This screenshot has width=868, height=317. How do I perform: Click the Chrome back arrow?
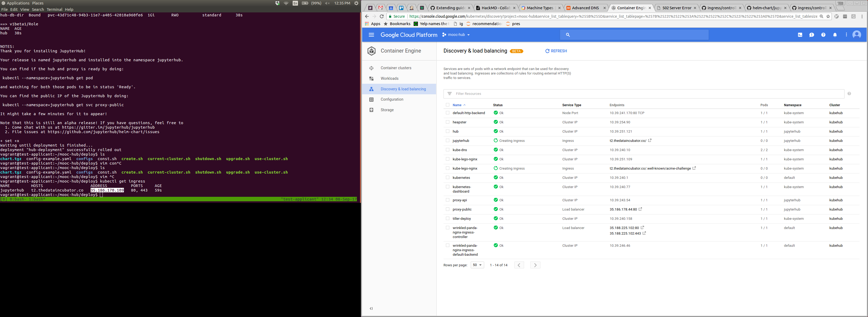click(367, 16)
